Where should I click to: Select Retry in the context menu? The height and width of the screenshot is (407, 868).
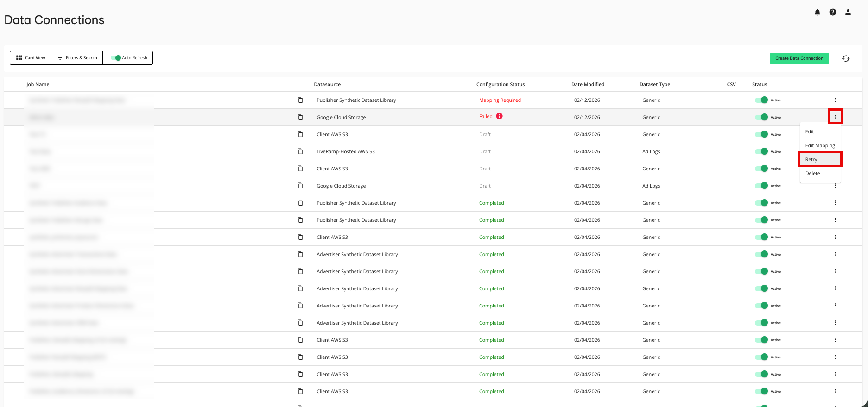[x=820, y=159]
